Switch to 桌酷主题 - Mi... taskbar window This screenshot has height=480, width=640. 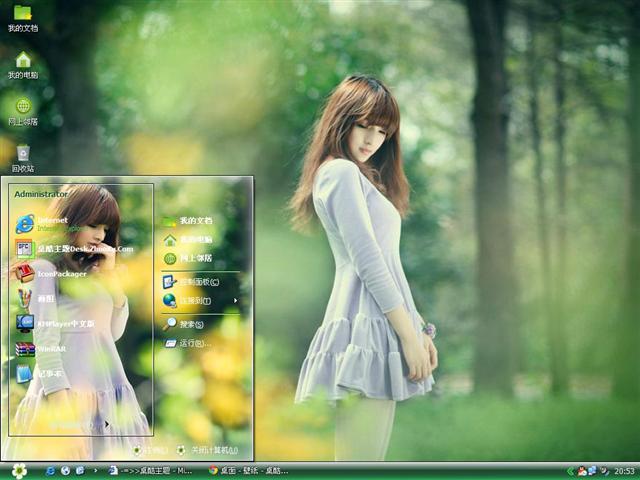click(151, 471)
